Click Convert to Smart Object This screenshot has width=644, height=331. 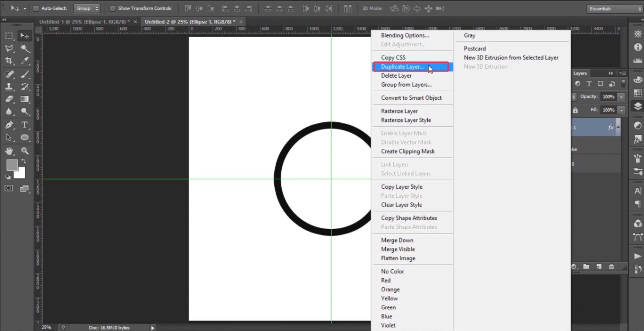(411, 98)
